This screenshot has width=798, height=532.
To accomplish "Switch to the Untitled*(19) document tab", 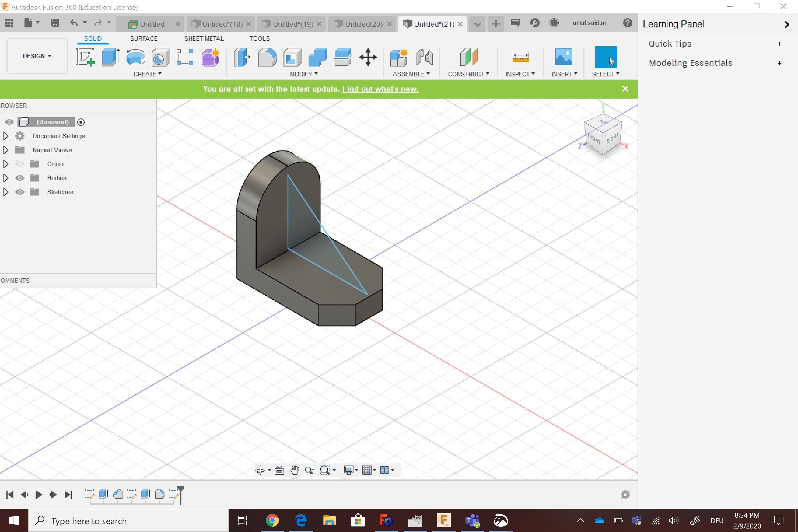I will pos(293,24).
